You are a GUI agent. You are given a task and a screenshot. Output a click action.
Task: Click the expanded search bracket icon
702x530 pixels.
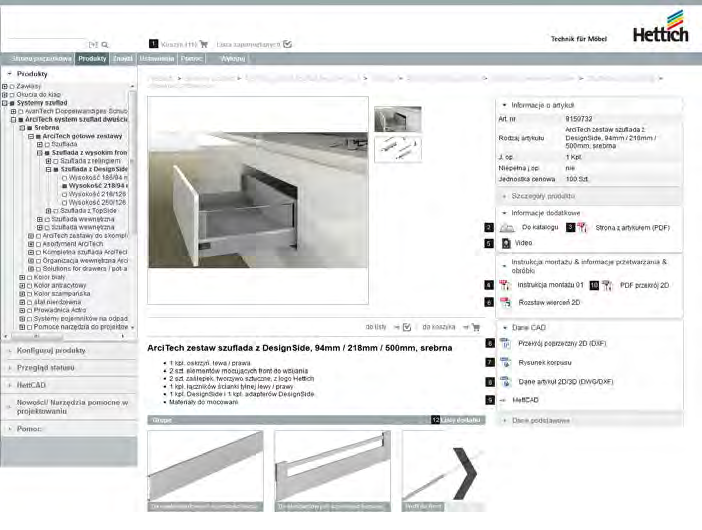pyautogui.click(x=93, y=45)
